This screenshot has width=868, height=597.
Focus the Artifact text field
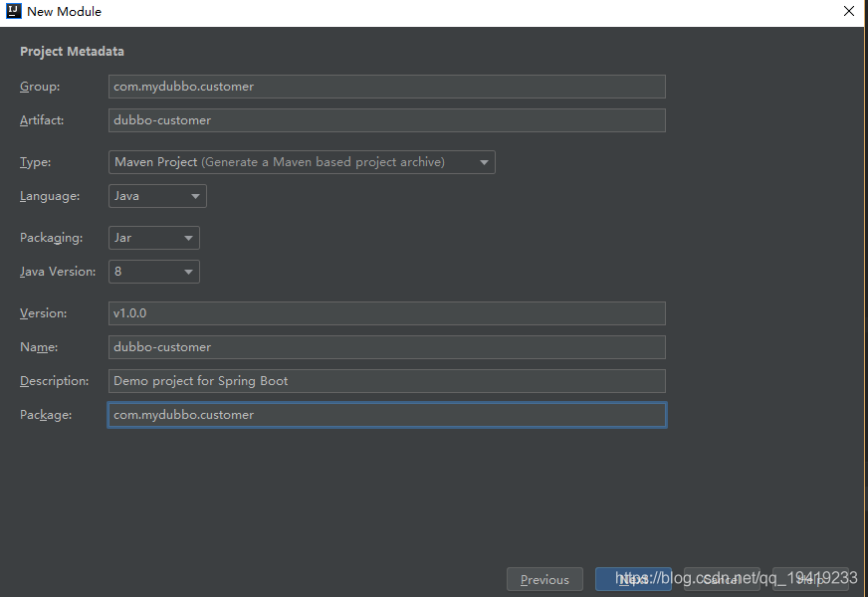[387, 120]
